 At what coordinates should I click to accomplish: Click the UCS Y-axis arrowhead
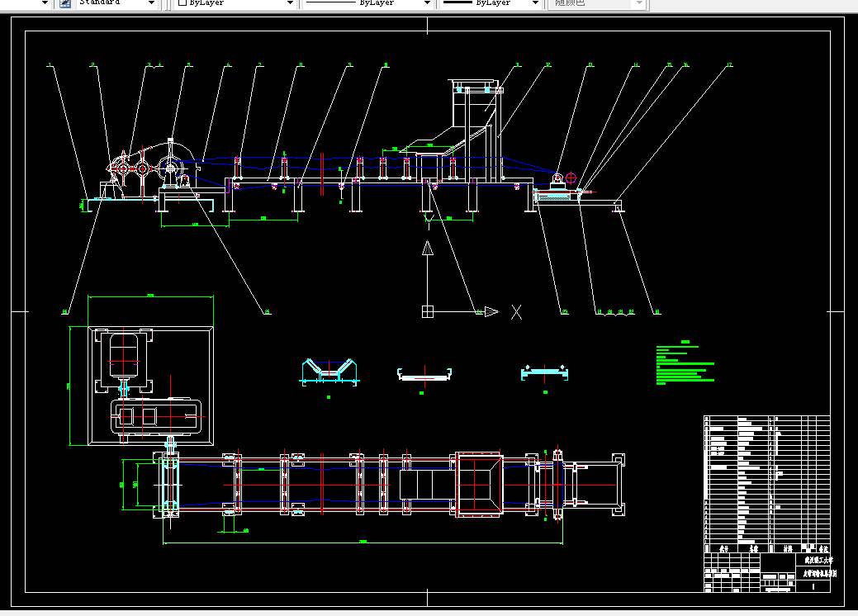(x=428, y=248)
